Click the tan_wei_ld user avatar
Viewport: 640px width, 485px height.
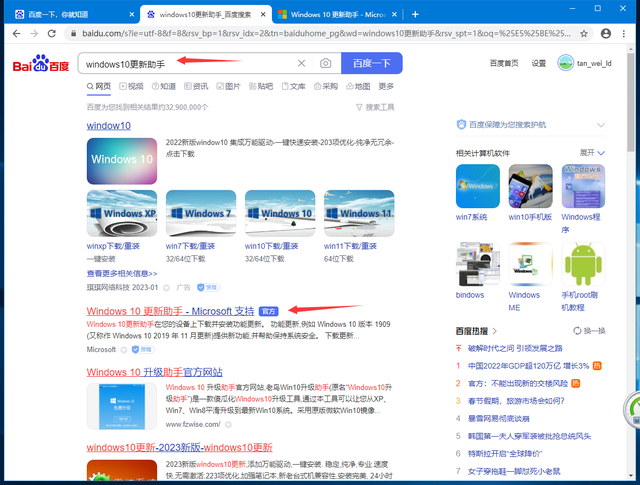pyautogui.click(x=565, y=63)
